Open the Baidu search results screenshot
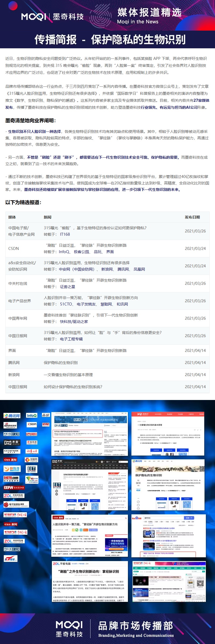 169,536
